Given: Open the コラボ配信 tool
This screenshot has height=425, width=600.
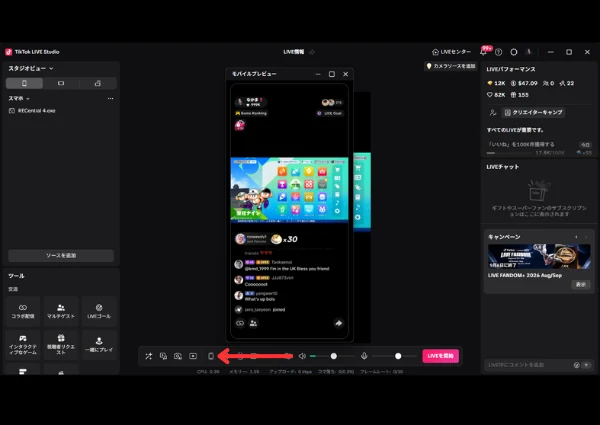Looking at the screenshot, I should coord(23,311).
